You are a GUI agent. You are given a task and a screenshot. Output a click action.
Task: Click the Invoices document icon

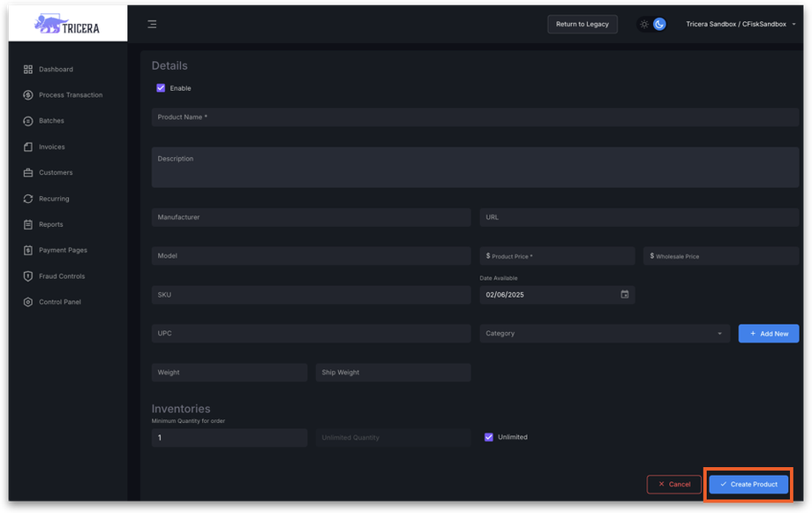click(28, 147)
